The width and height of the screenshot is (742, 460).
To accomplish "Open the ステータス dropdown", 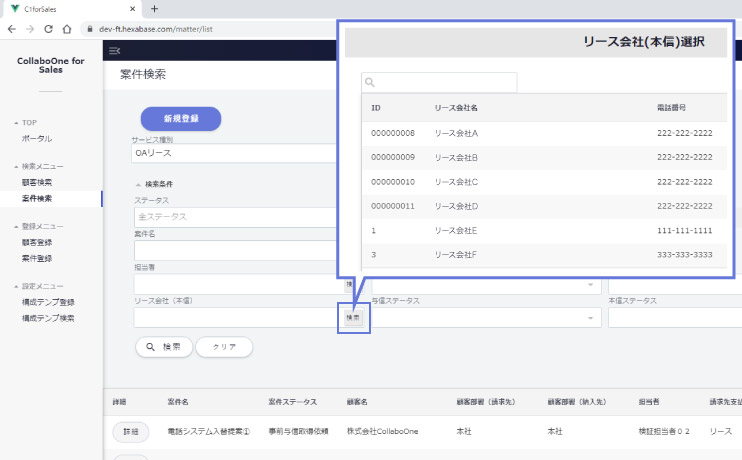I will click(237, 216).
